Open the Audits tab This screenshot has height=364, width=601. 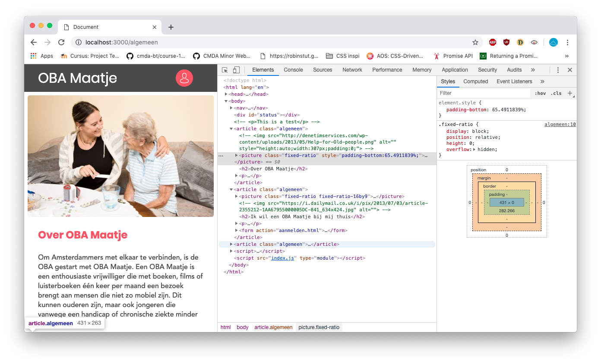[x=514, y=70]
